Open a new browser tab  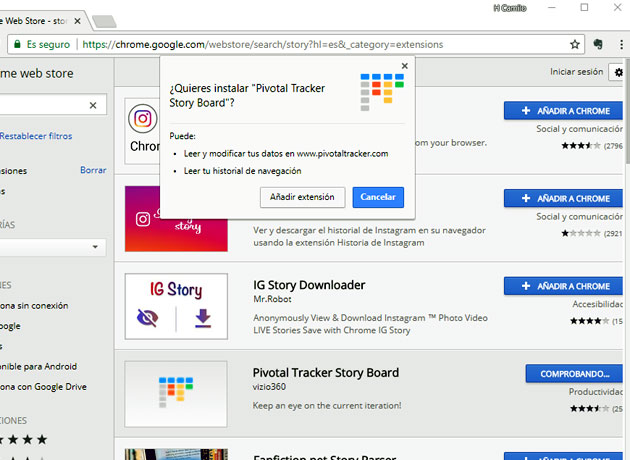click(102, 20)
